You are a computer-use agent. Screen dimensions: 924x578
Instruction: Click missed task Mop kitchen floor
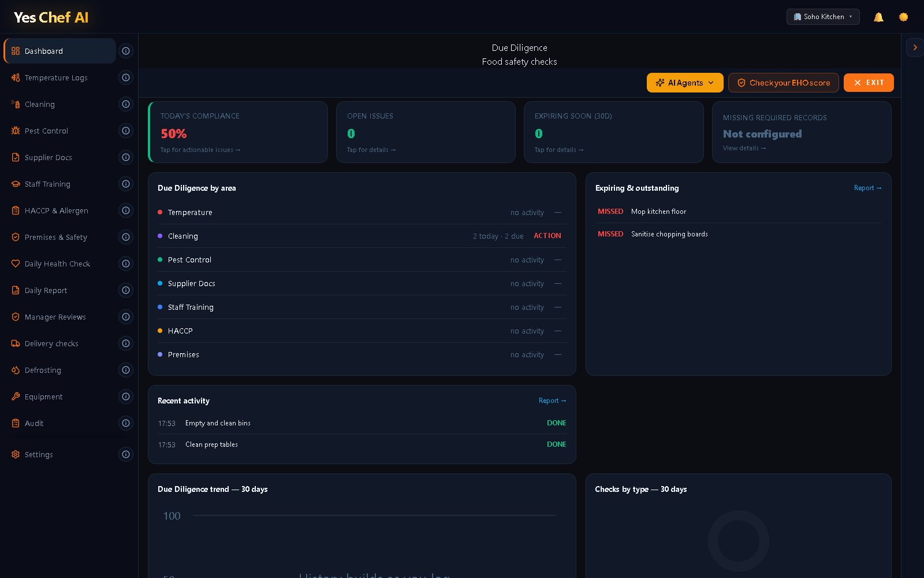click(739, 212)
